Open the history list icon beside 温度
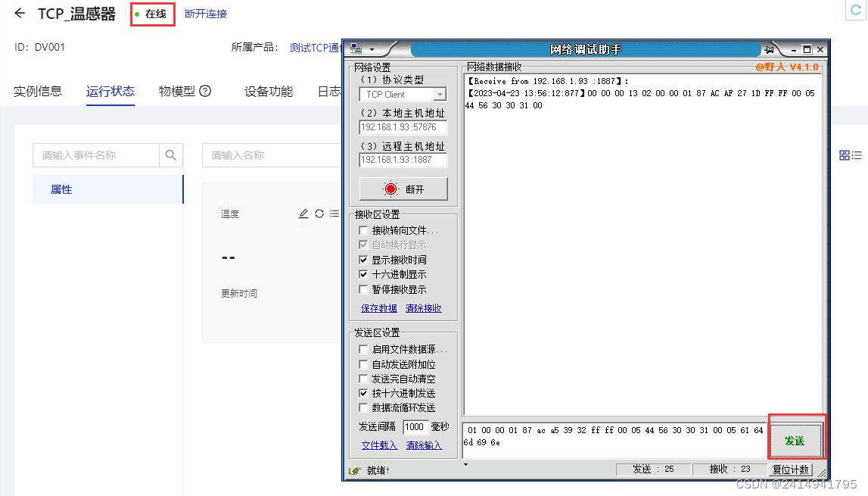 pyautogui.click(x=334, y=214)
